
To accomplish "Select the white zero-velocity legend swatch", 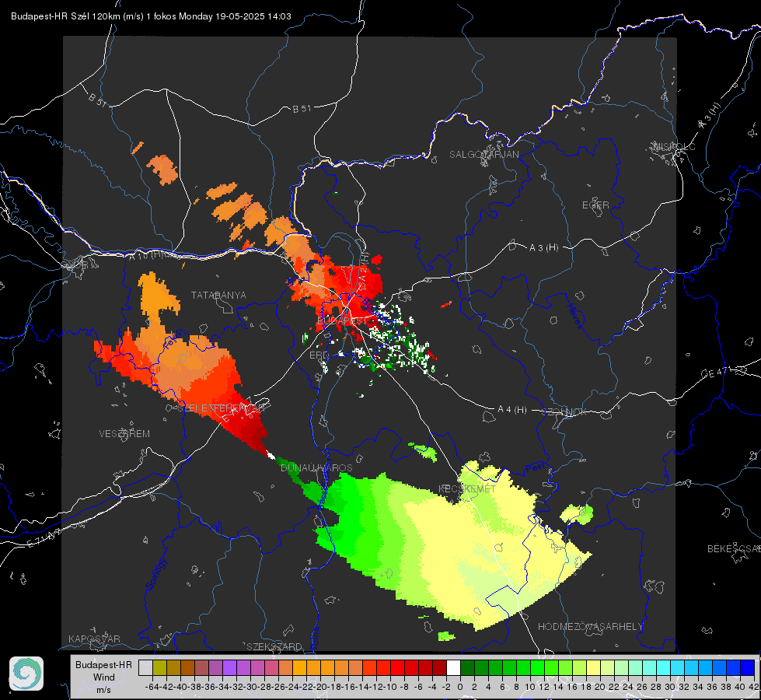I will 453,668.
